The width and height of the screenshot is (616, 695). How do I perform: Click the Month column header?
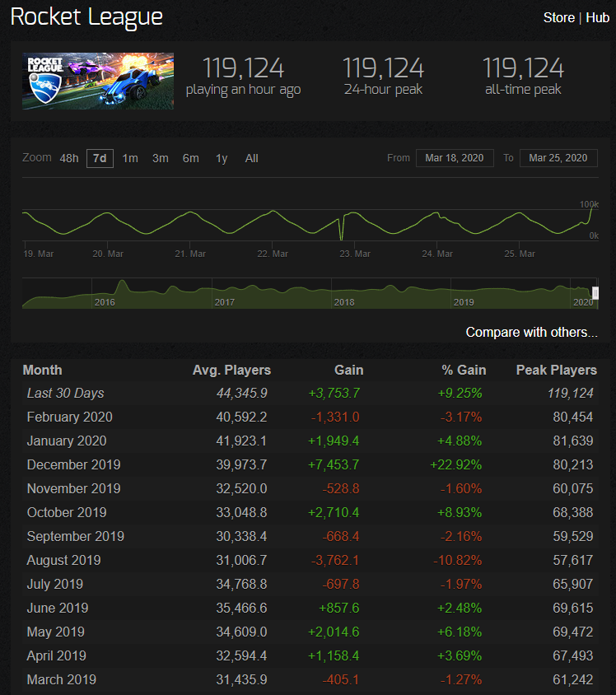pos(42,370)
